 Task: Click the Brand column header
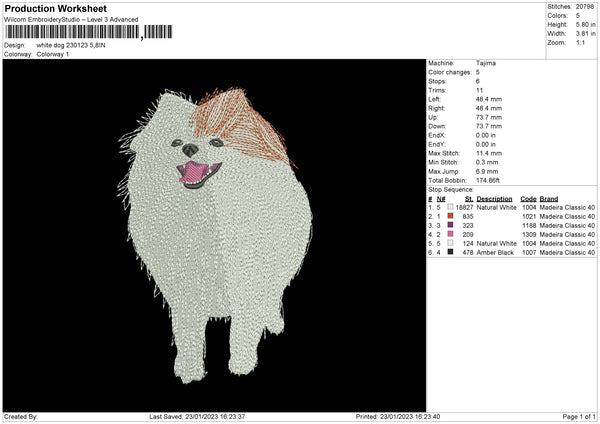click(x=549, y=198)
